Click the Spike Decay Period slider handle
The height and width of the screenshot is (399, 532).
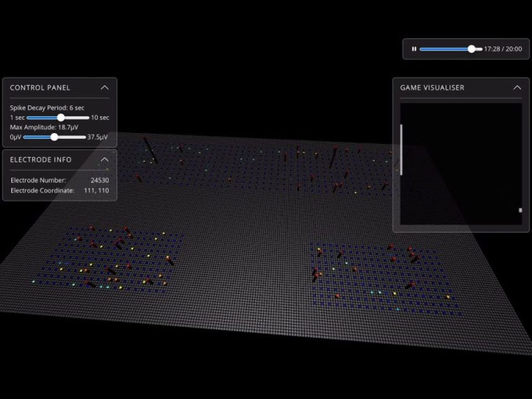coord(61,117)
